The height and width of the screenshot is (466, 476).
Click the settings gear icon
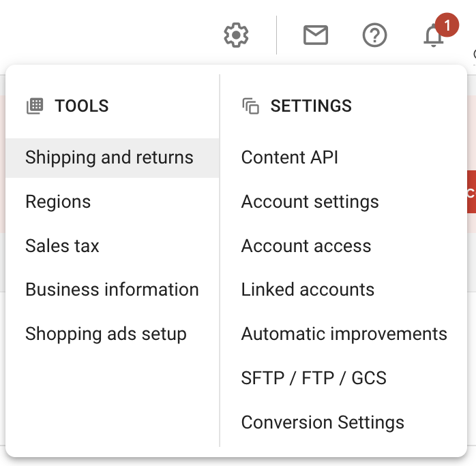(236, 35)
